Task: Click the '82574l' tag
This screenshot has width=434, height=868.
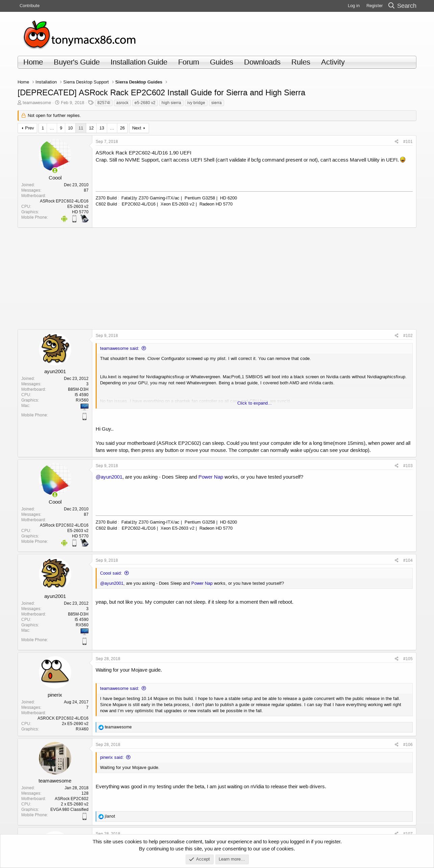Action: (104, 103)
